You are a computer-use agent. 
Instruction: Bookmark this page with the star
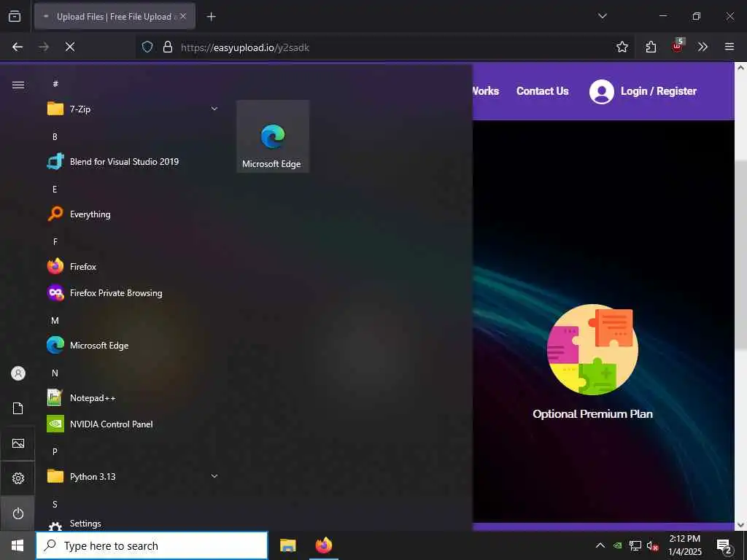pyautogui.click(x=622, y=47)
